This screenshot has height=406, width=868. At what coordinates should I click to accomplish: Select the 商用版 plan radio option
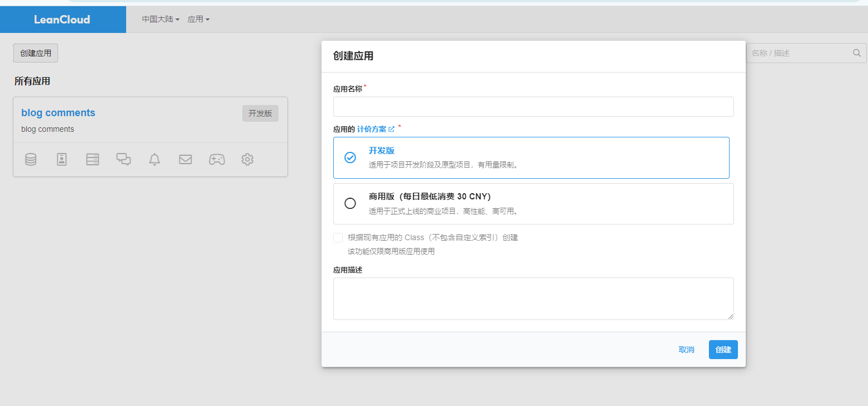pyautogui.click(x=350, y=203)
